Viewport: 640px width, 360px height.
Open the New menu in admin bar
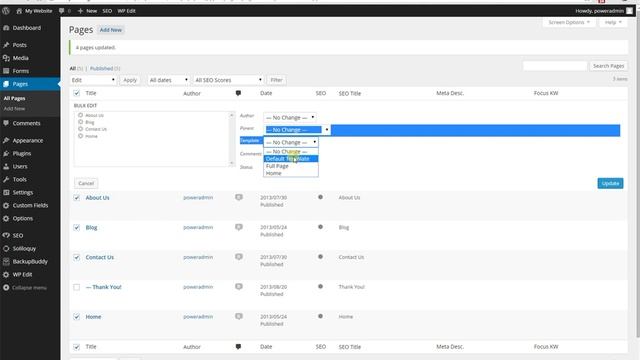coord(87,11)
